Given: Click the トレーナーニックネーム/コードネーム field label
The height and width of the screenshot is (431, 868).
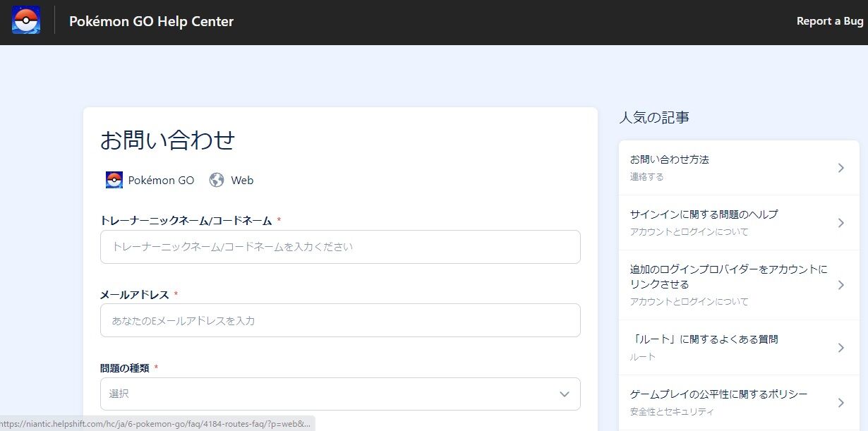Looking at the screenshot, I should pyautogui.click(x=186, y=221).
